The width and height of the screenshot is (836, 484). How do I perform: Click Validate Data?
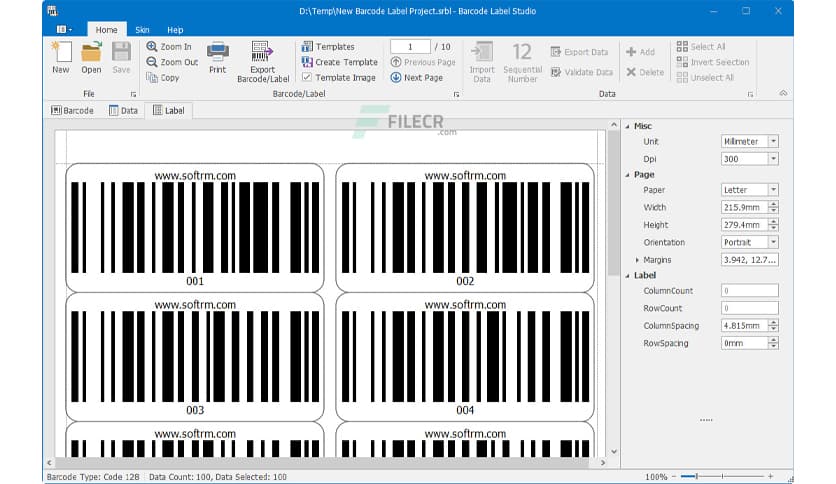(x=582, y=72)
